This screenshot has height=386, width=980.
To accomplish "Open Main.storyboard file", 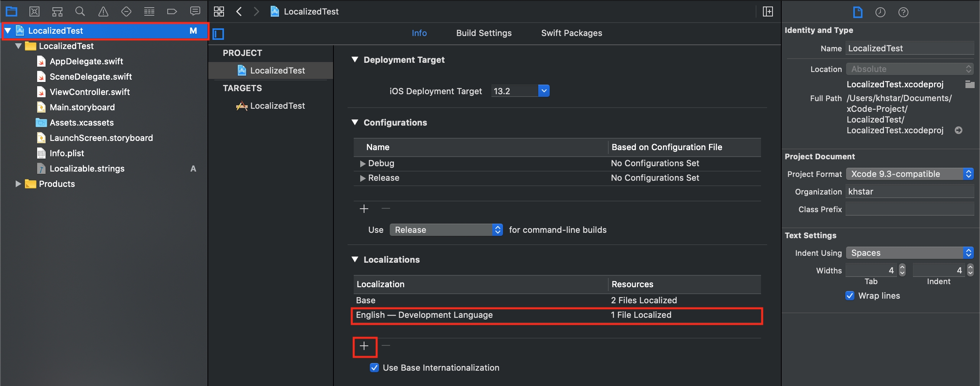I will [x=82, y=107].
